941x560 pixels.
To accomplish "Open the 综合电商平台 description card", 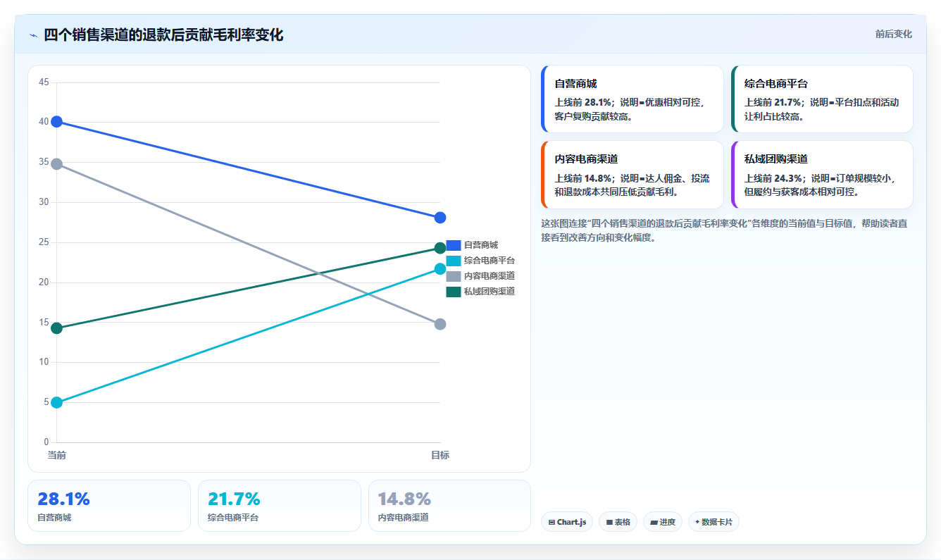I will point(822,99).
